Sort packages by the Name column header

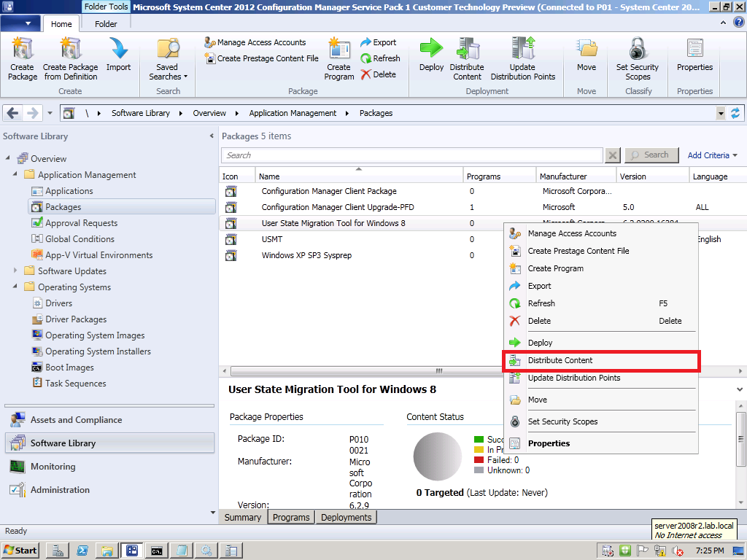coord(359,176)
